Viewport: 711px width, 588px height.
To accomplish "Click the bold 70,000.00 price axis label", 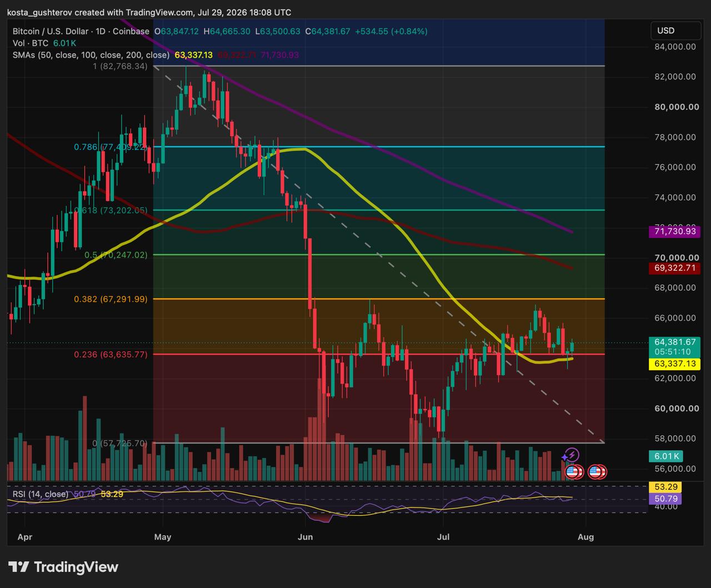I will [676, 258].
